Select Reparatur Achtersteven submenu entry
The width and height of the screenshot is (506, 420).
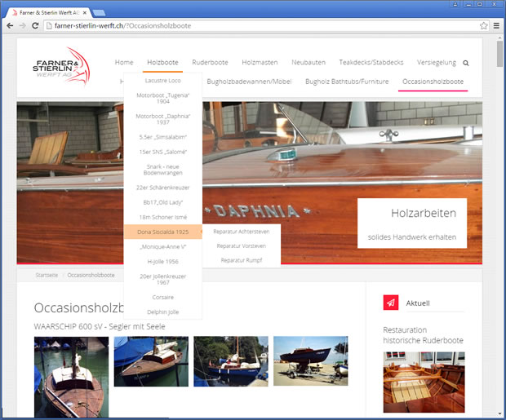pyautogui.click(x=241, y=232)
